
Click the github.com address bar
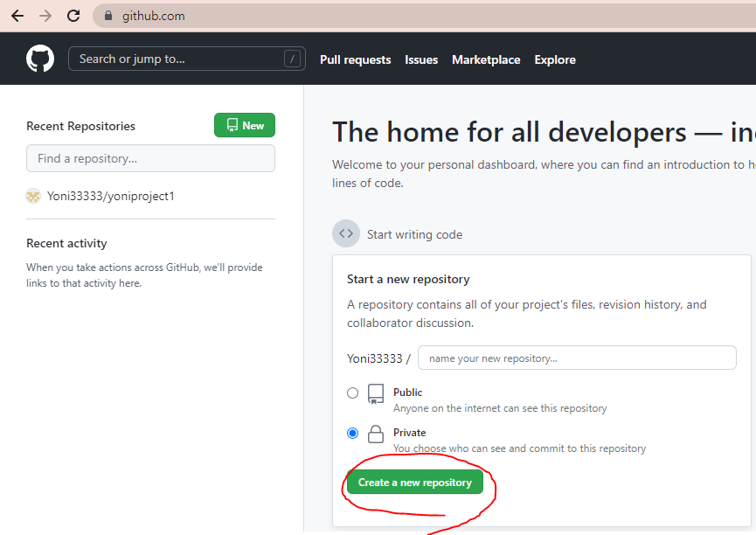point(424,16)
